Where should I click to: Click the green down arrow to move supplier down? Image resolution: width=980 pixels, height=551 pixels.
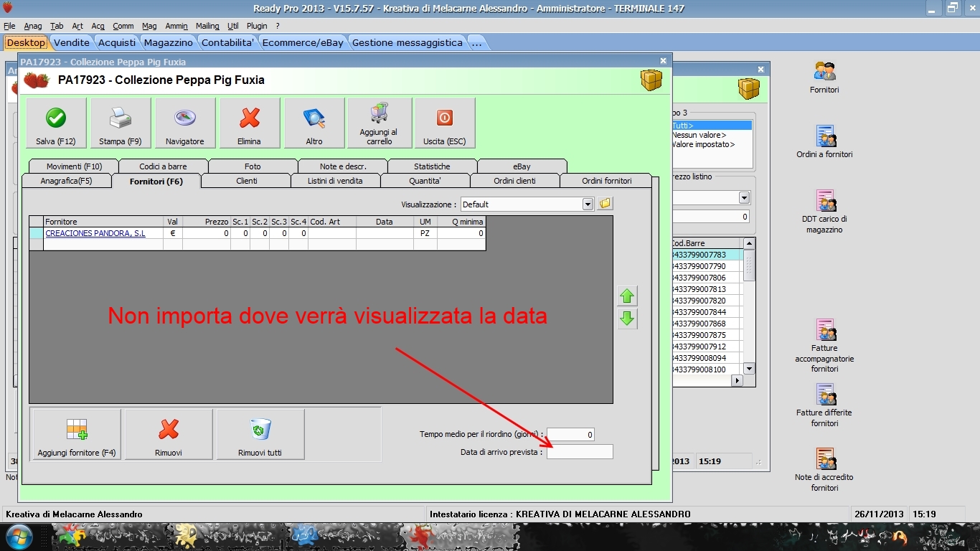pos(627,319)
